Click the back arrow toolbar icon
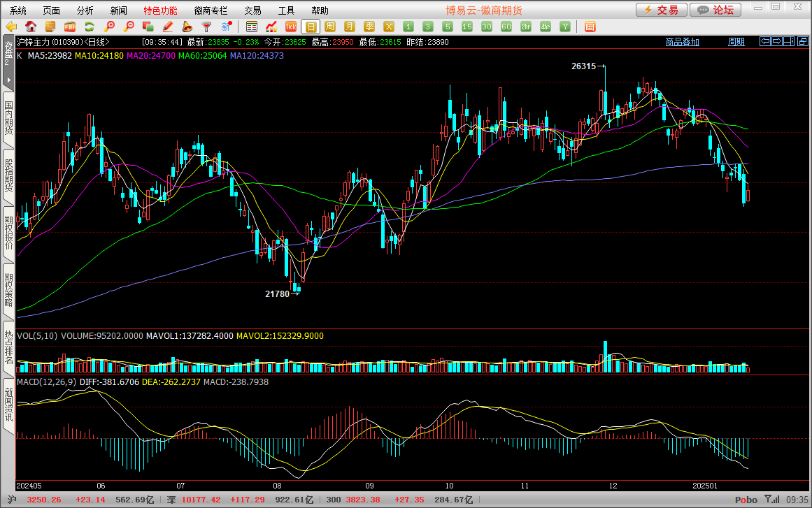 [11, 27]
